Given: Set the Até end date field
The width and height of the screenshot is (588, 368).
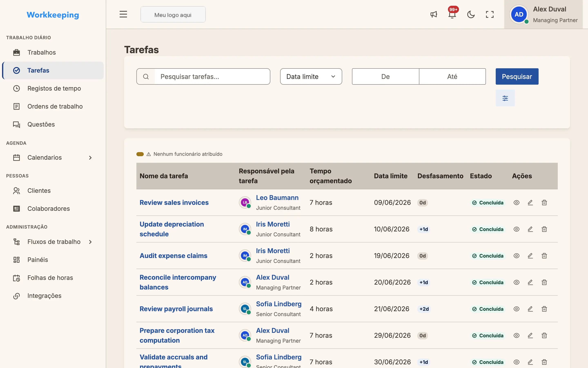Looking at the screenshot, I should (x=452, y=76).
